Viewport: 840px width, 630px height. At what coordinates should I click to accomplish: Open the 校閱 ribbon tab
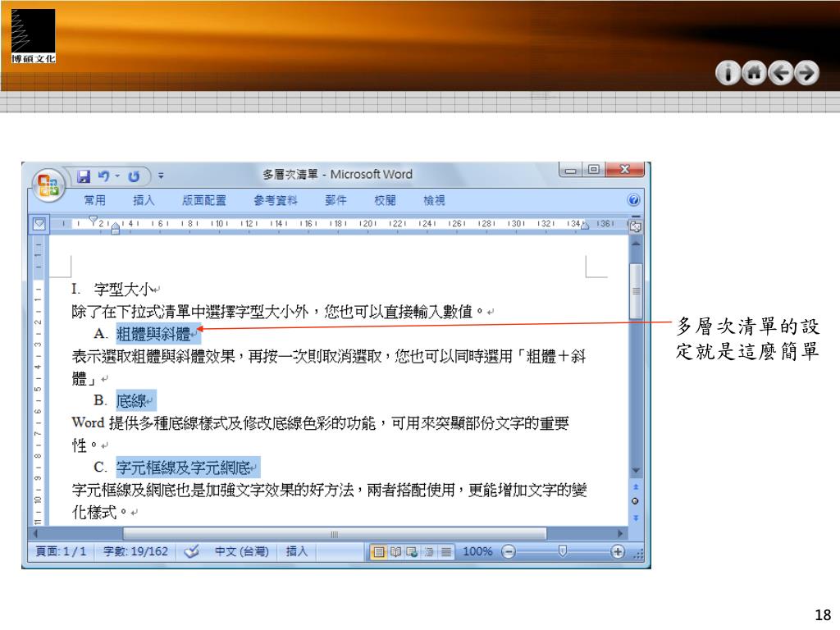pos(385,200)
